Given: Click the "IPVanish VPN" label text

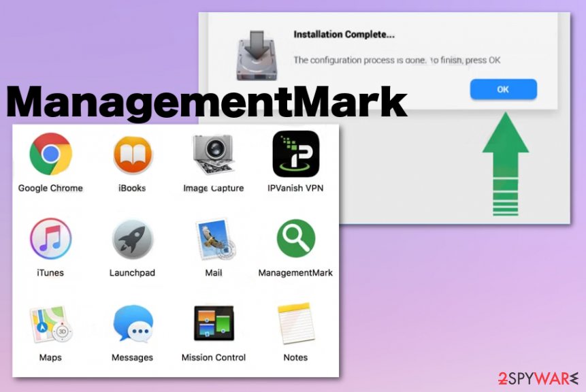Looking at the screenshot, I should (295, 188).
